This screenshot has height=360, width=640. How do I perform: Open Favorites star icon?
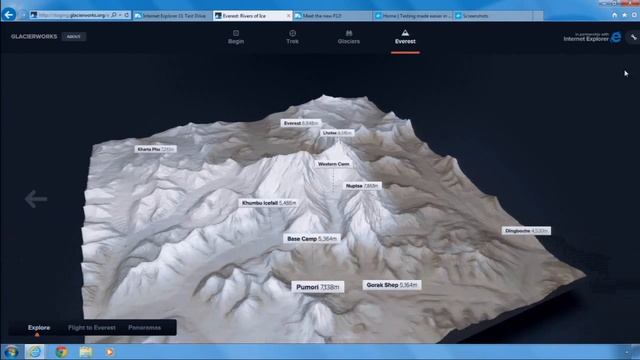(x=624, y=15)
